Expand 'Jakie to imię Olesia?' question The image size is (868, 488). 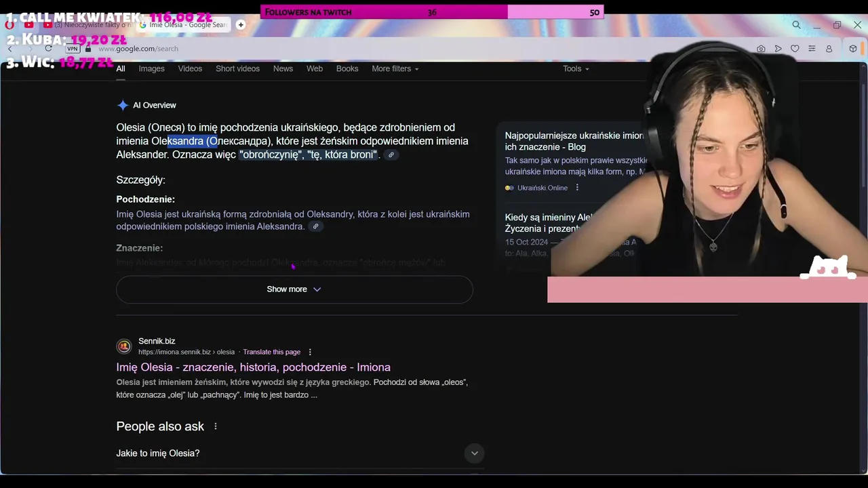[x=300, y=453]
